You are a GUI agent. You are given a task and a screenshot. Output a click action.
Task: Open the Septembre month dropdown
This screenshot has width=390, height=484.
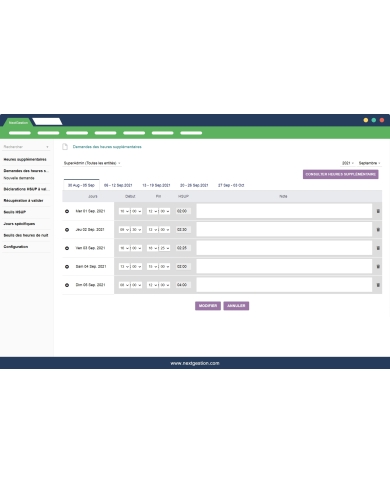369,163
